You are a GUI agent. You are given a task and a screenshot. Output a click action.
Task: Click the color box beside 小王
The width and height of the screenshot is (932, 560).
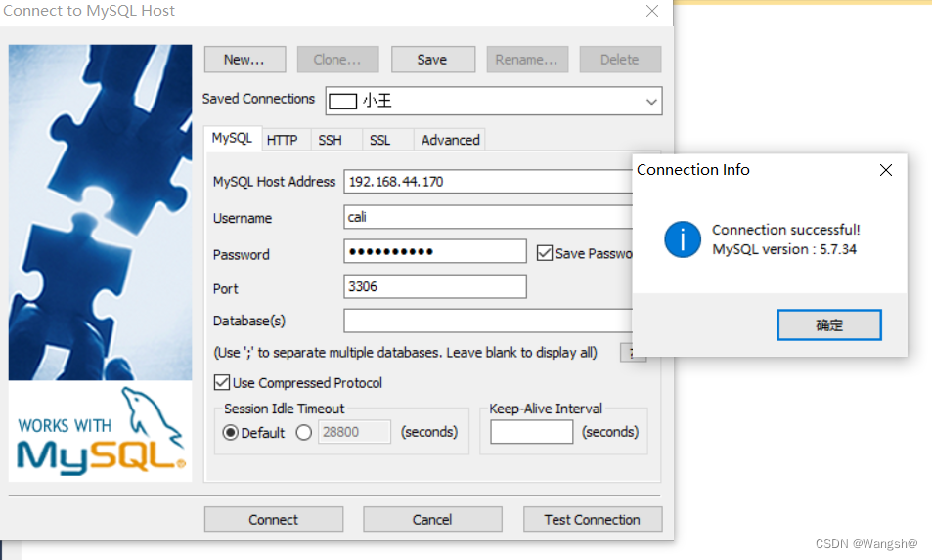point(343,102)
